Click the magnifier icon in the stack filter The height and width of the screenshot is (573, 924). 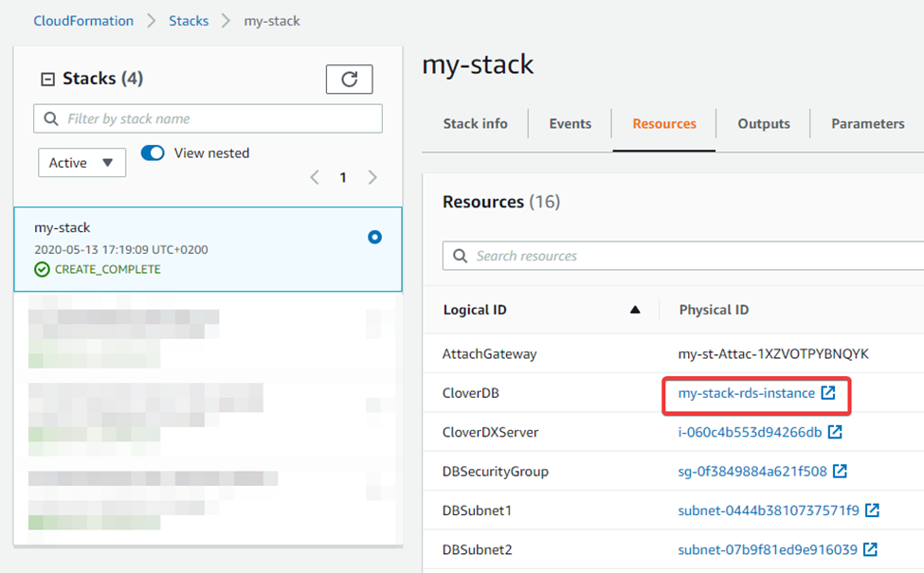click(51, 118)
